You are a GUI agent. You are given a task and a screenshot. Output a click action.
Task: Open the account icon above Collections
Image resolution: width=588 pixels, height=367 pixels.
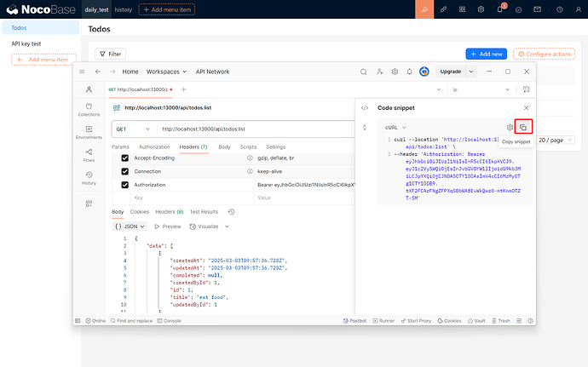pos(89,89)
